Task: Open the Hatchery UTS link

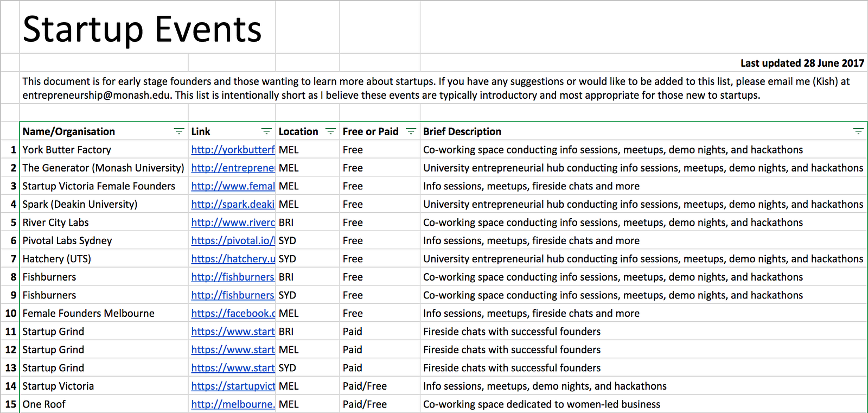Action: 233,259
